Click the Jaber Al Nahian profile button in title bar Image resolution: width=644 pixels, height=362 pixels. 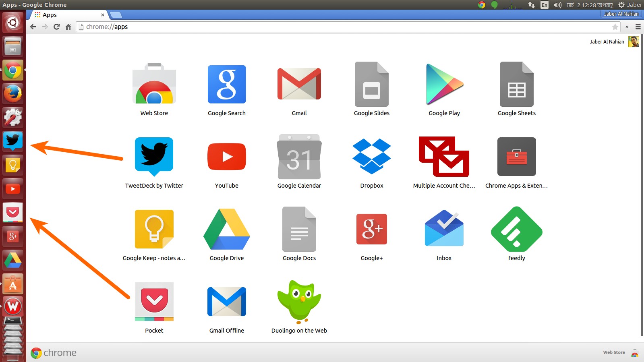pyautogui.click(x=621, y=14)
